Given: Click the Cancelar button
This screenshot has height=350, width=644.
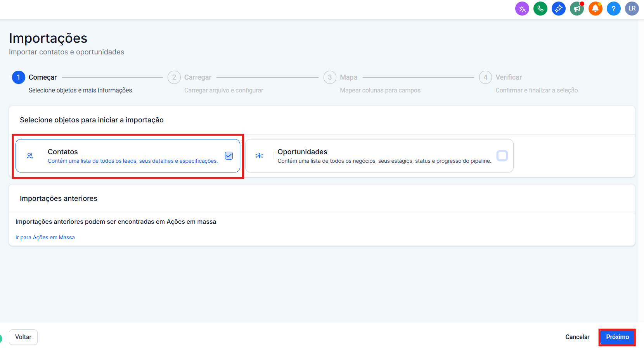Looking at the screenshot, I should coord(577,337).
